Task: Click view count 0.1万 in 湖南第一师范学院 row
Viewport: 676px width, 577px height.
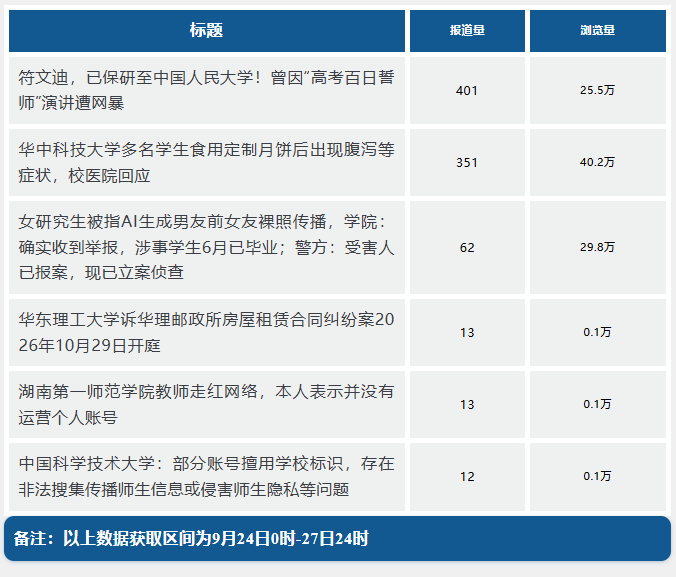Action: 597,404
